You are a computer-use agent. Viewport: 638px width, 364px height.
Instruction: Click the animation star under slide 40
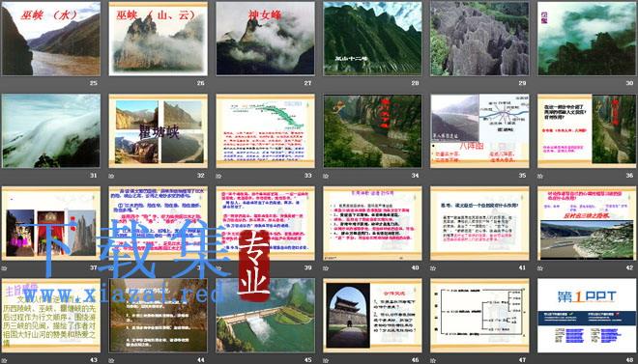(x=326, y=268)
